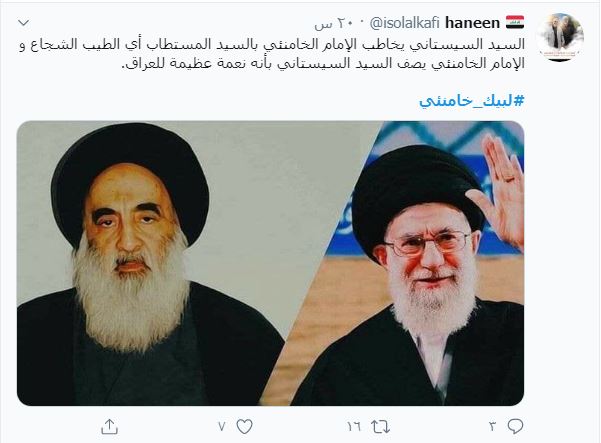Open the haneen display name
Image resolution: width=601 pixels, height=443 pixels.
coord(473,23)
